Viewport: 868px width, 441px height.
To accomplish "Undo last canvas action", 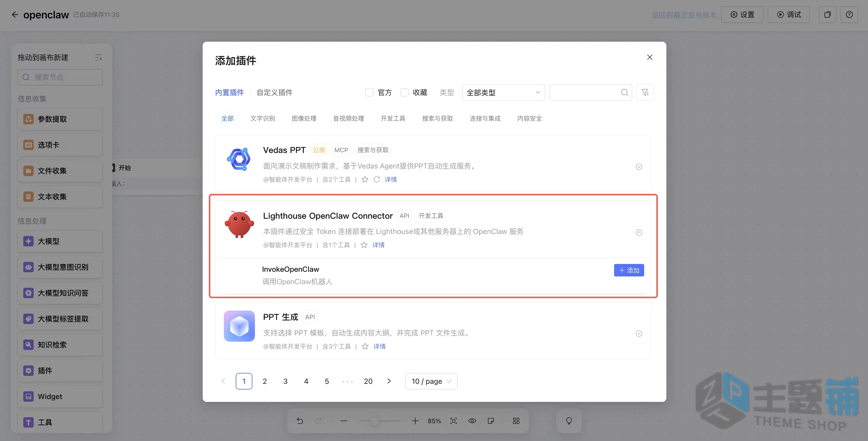I will point(299,421).
